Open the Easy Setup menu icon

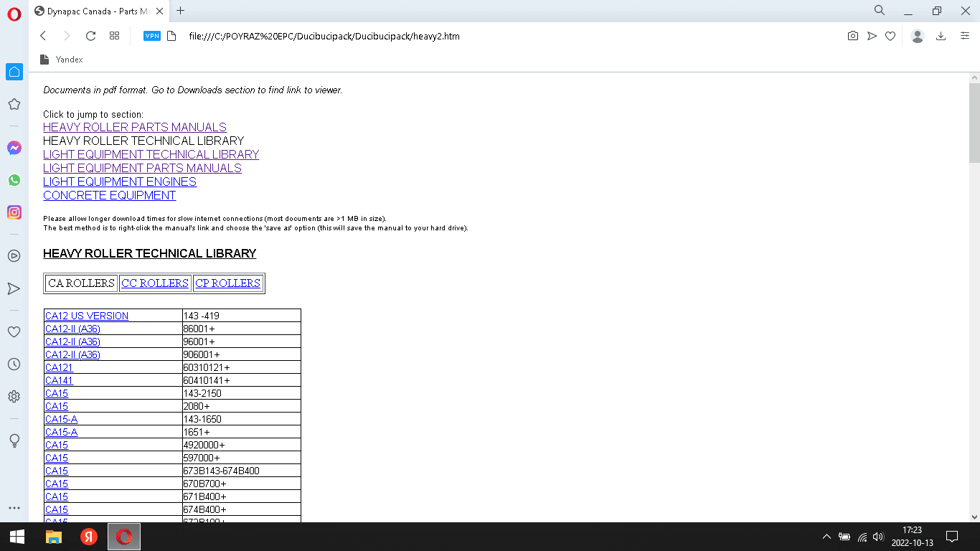(x=965, y=36)
